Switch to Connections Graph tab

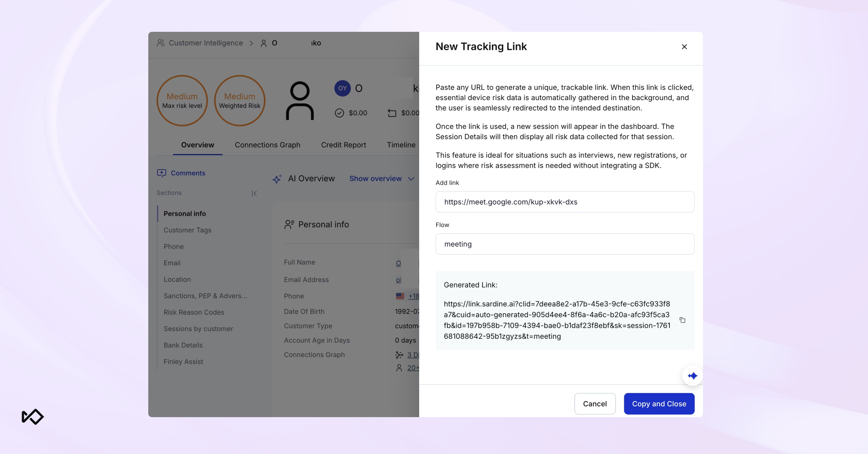point(267,145)
